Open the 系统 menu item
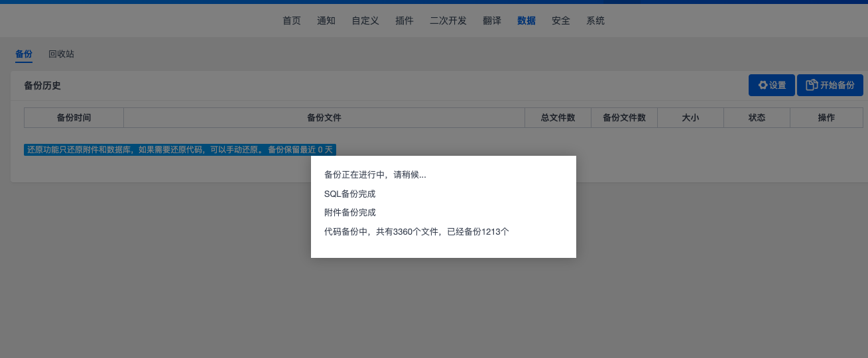 coord(595,21)
